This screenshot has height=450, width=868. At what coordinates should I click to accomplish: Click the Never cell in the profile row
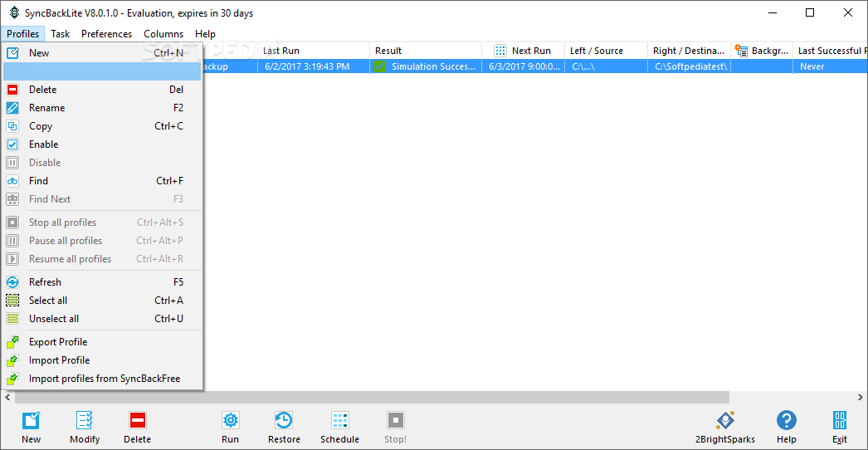[831, 66]
